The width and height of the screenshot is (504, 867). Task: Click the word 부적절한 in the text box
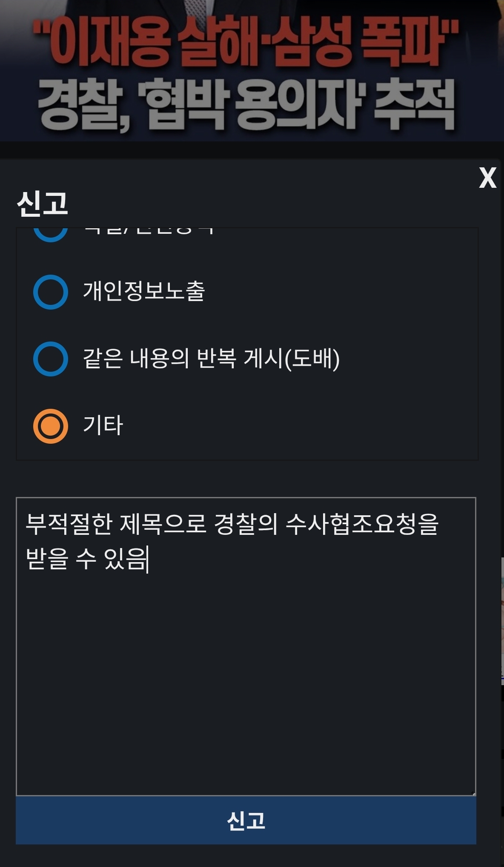point(69,524)
